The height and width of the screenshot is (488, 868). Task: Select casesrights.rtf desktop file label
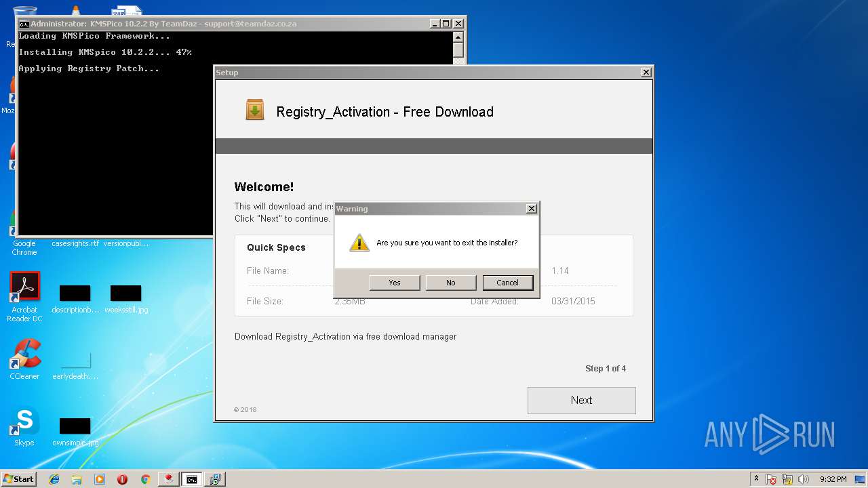(75, 243)
